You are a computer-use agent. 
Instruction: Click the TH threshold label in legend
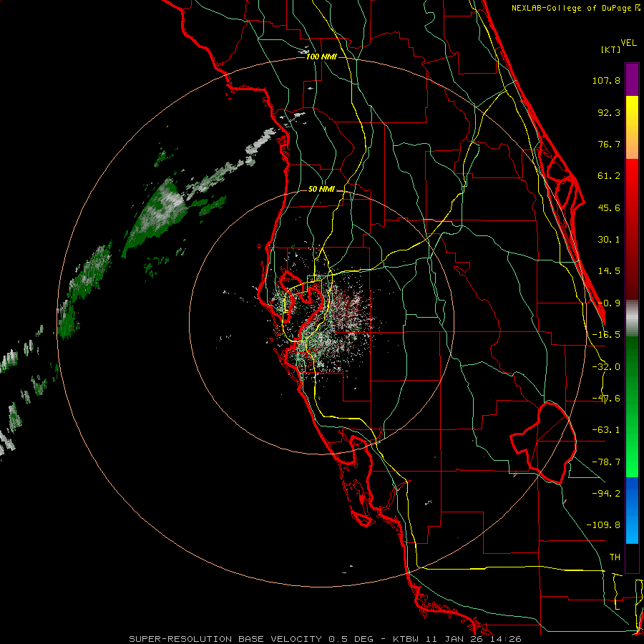[615, 557]
